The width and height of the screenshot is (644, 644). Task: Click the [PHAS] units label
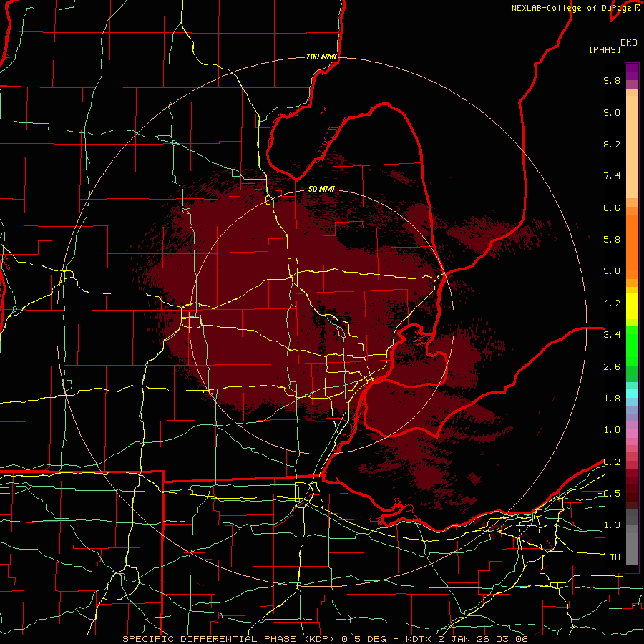pos(605,49)
